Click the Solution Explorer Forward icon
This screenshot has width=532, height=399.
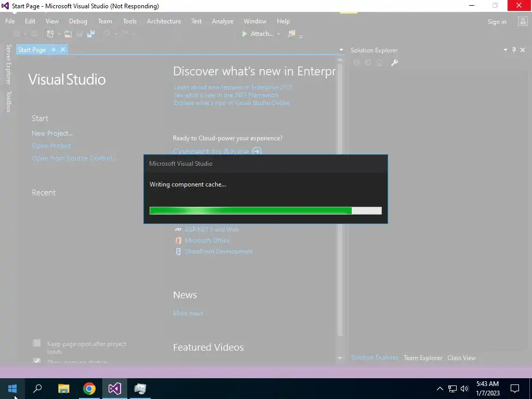pyautogui.click(x=368, y=63)
